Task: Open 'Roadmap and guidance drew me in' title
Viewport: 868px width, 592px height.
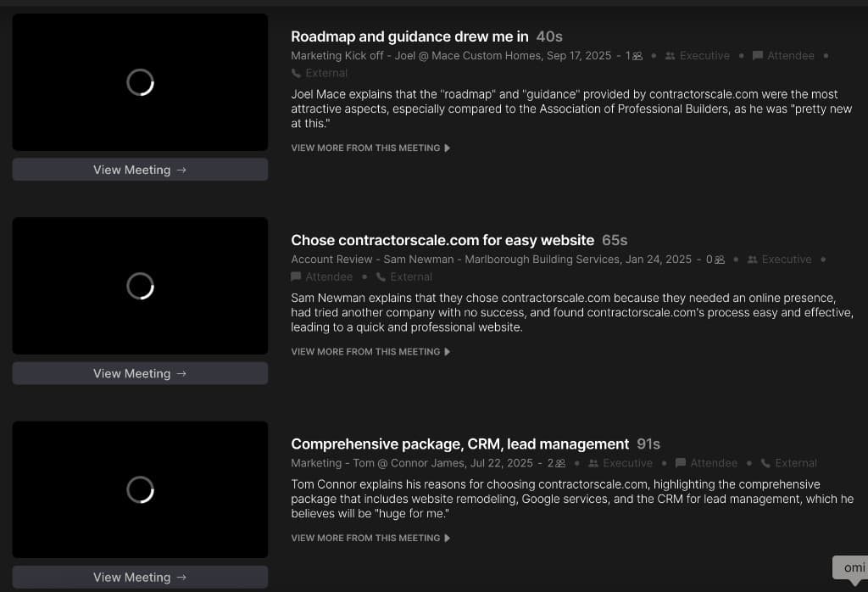Action: (409, 36)
